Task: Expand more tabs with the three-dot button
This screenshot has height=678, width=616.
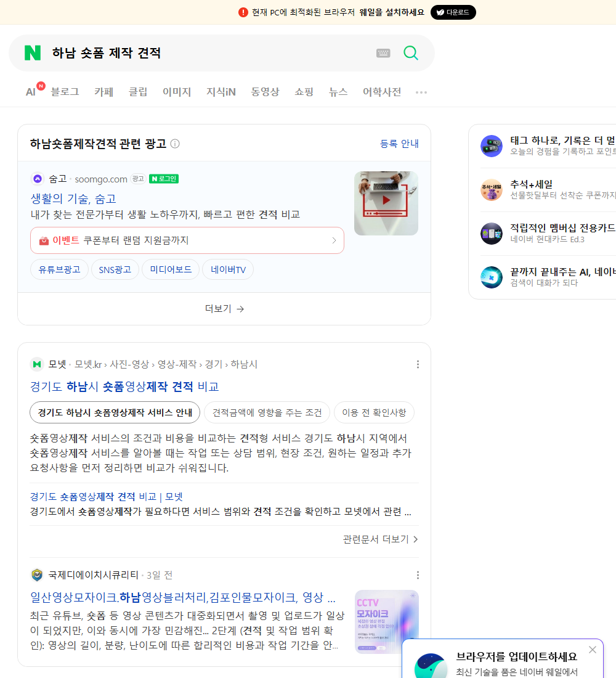Action: (x=421, y=92)
